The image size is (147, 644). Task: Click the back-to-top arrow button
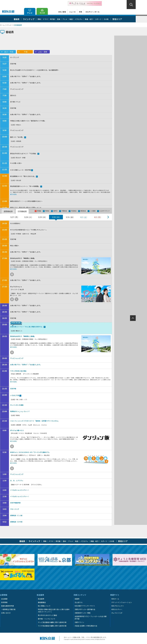click(x=133, y=318)
